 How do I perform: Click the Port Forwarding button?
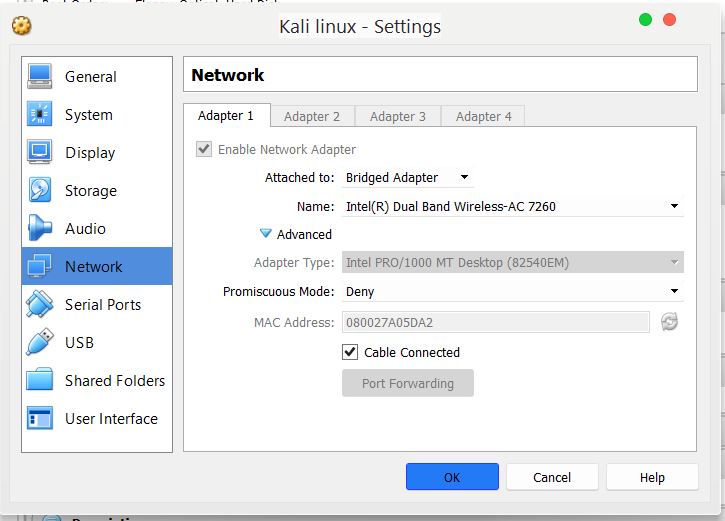(x=408, y=383)
